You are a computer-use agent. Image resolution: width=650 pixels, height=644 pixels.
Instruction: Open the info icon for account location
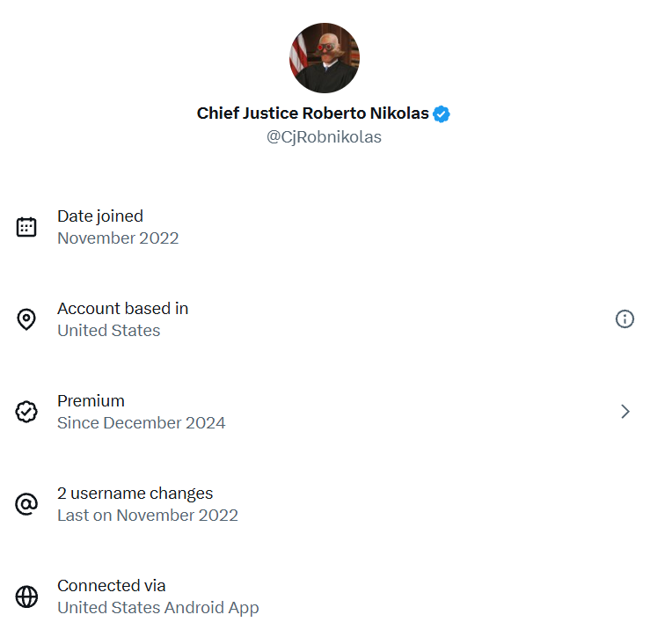(x=624, y=318)
